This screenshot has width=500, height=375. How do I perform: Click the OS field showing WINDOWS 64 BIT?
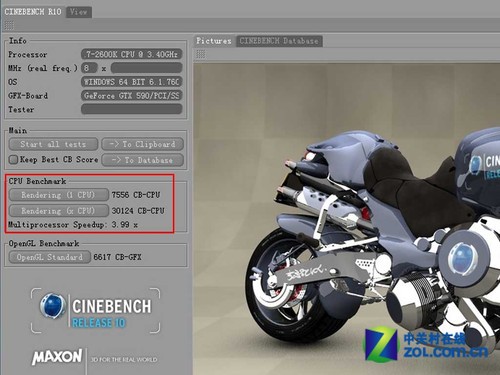[x=132, y=82]
